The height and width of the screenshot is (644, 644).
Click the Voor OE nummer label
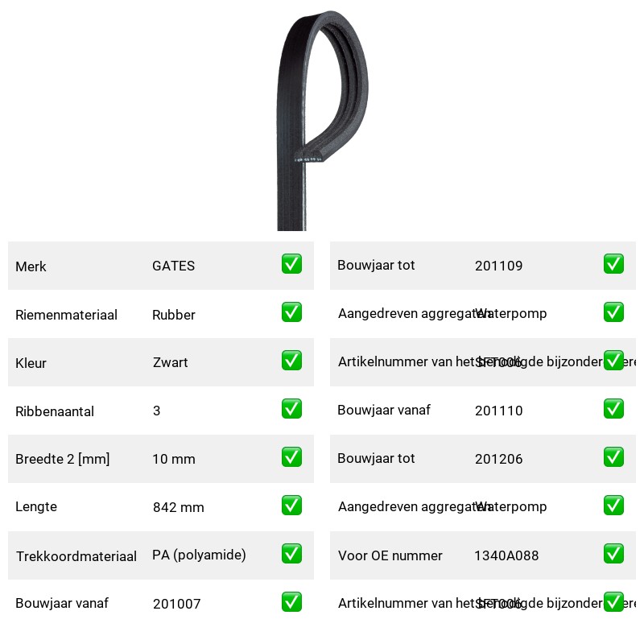[390, 555]
